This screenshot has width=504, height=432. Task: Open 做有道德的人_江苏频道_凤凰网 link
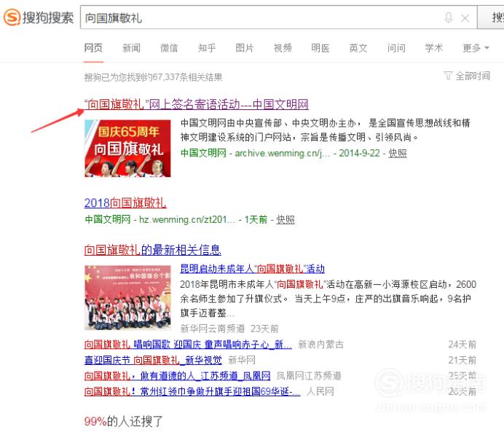pos(178,376)
